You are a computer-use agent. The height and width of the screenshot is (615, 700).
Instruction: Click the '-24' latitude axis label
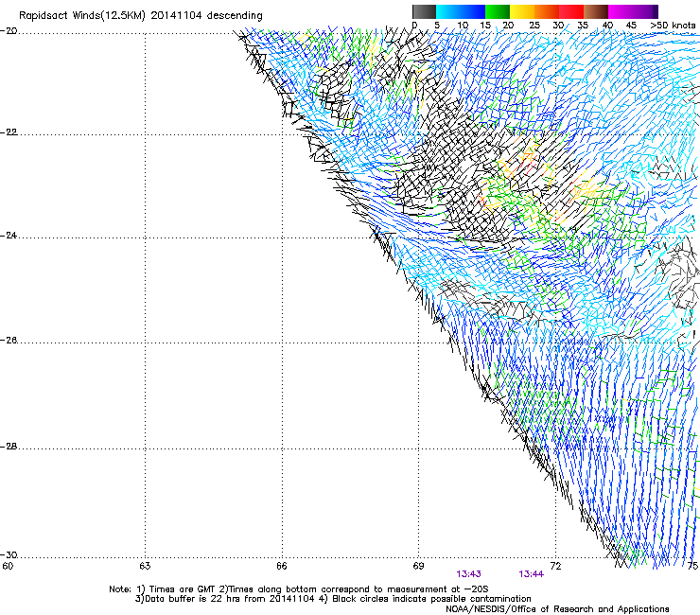[9, 235]
